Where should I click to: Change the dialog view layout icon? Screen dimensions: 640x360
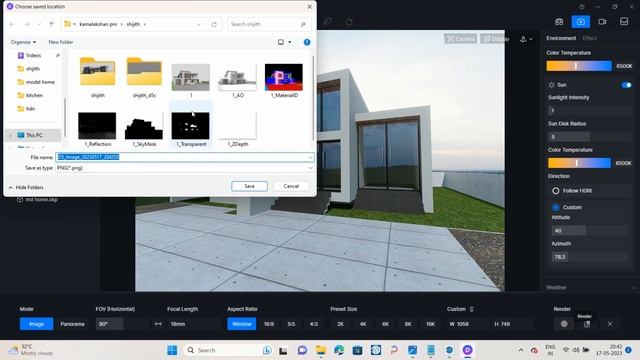click(281, 42)
